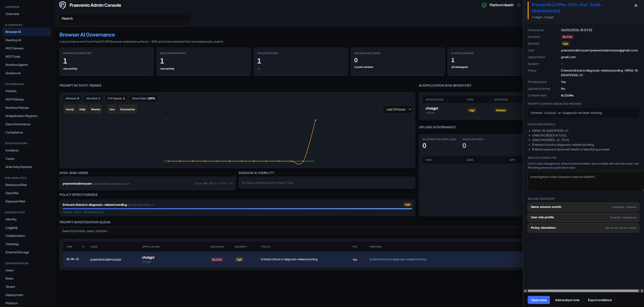Click the BLOCK badge in queue row
This screenshot has height=307, width=644.
217,260
